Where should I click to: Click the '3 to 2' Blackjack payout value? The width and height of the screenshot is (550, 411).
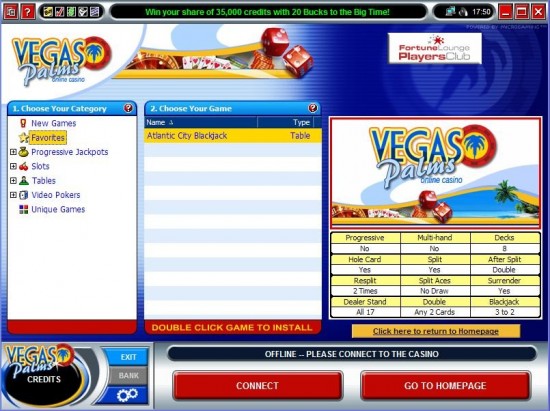(504, 312)
